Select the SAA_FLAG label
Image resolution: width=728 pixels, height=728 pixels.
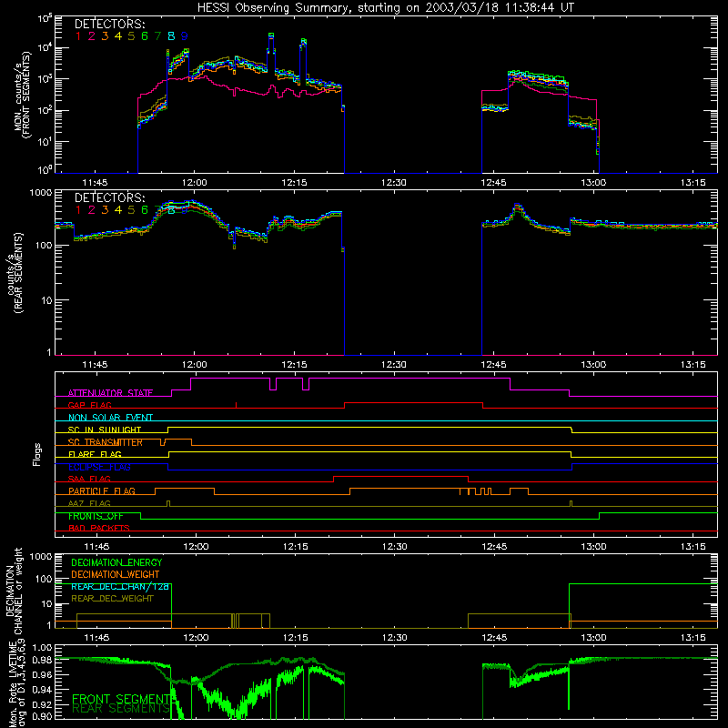click(89, 479)
